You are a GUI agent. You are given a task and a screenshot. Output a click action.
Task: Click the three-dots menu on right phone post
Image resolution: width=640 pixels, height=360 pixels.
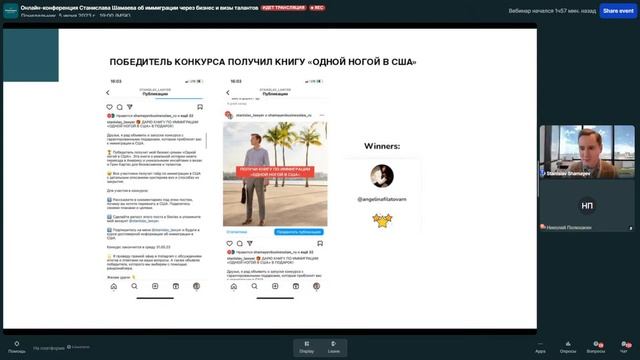(x=322, y=116)
